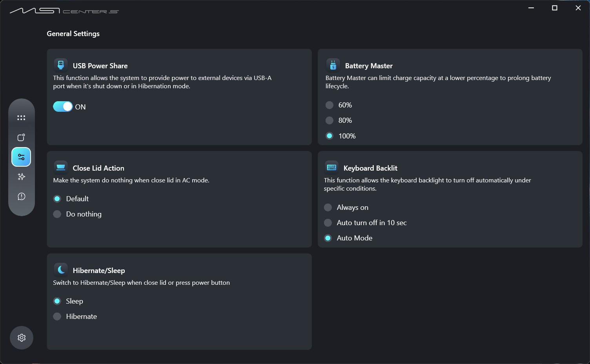Set keyboard backlight to Always on
Image resolution: width=590 pixels, height=364 pixels.
coord(328,207)
